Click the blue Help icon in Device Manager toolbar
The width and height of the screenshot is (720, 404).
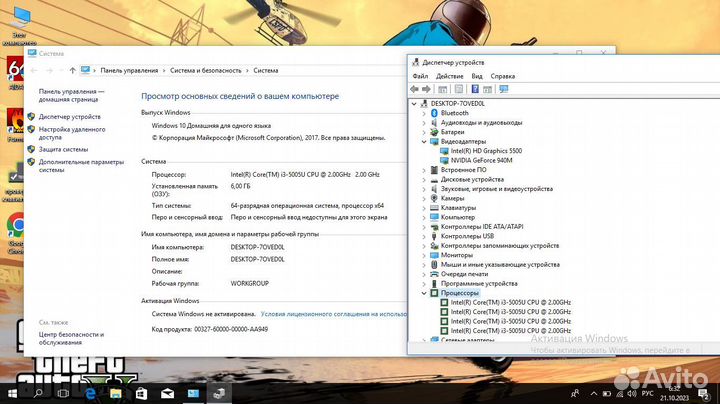pyautogui.click(x=475, y=89)
